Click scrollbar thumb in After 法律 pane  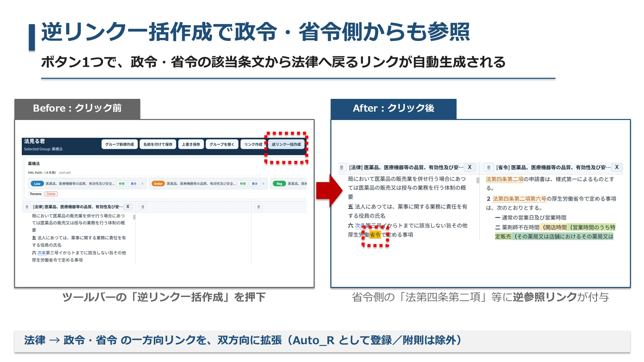(478, 180)
